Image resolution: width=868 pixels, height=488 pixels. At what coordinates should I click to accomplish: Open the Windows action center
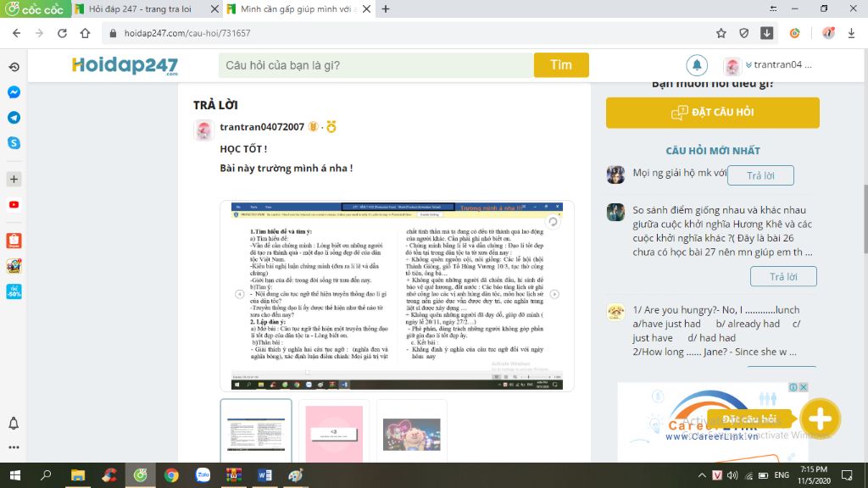pos(847,475)
